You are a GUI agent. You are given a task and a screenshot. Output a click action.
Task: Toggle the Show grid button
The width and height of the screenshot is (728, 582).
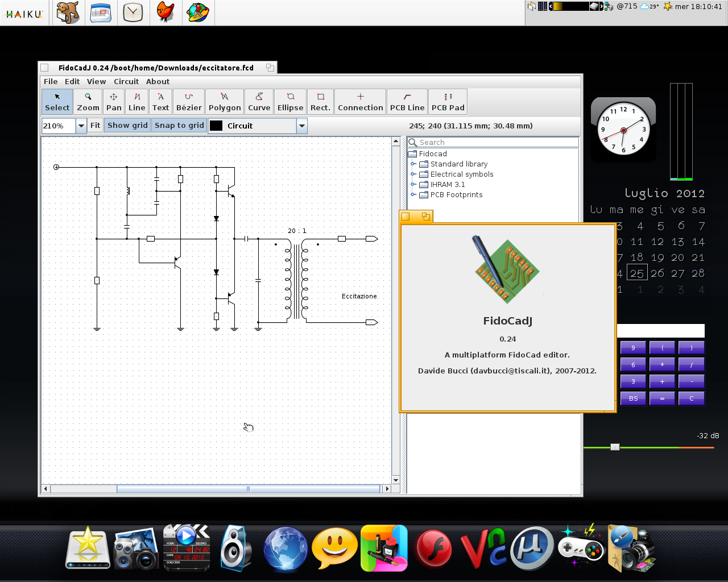tap(127, 126)
